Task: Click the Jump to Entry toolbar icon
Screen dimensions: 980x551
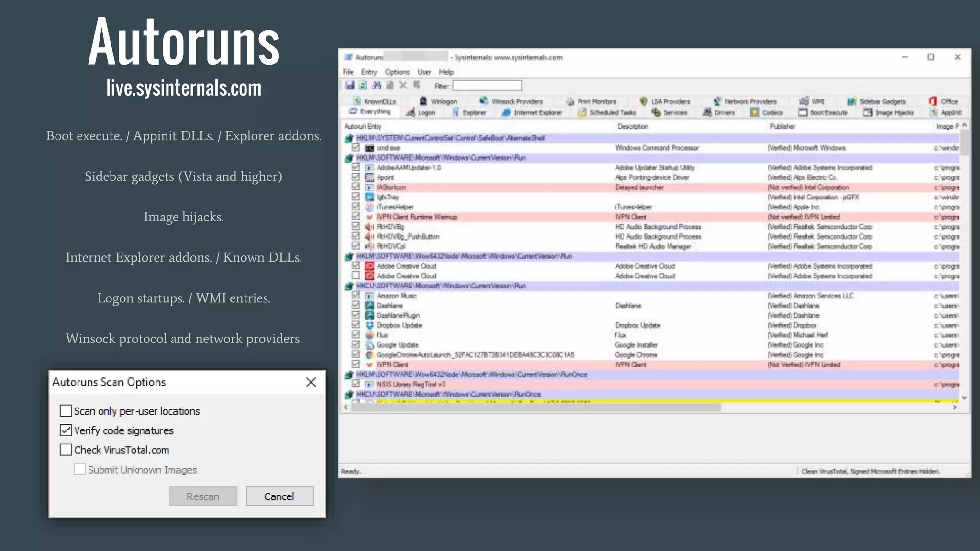Action: coord(417,85)
